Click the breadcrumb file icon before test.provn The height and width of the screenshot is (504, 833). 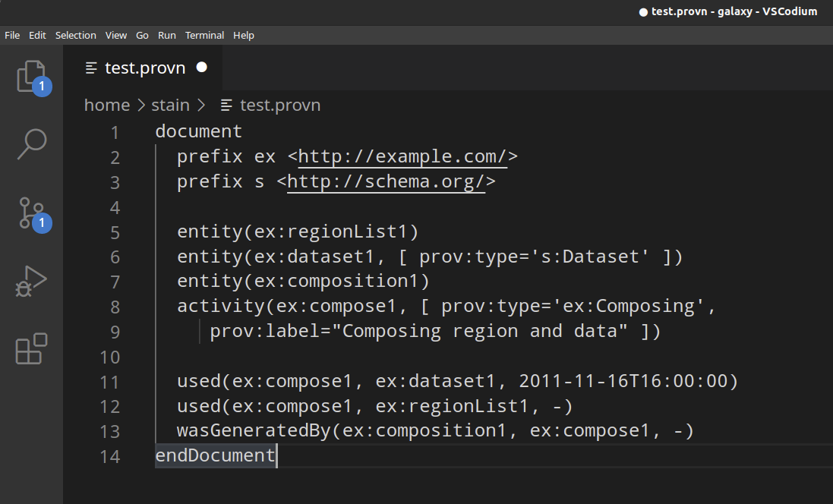(x=226, y=106)
